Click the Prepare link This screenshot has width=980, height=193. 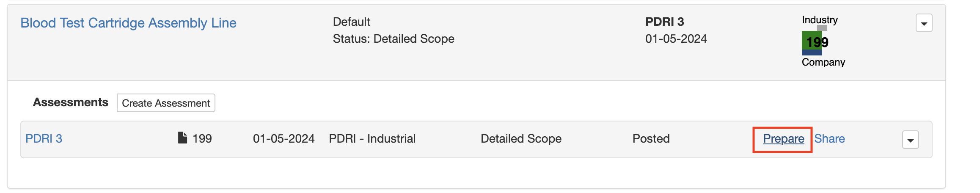(783, 139)
